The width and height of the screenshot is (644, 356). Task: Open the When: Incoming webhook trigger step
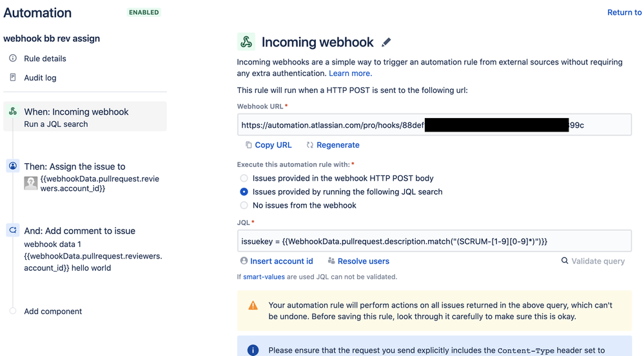pos(85,117)
